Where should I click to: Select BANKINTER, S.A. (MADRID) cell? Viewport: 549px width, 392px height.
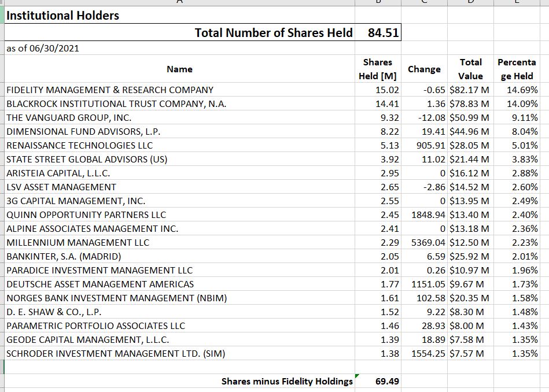click(179, 256)
